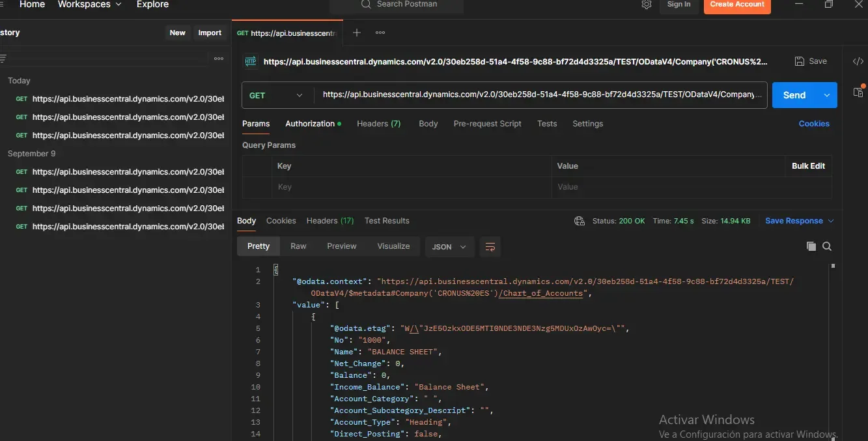868x441 pixels.
Task: Expand the GET method dropdown
Action: click(277, 95)
